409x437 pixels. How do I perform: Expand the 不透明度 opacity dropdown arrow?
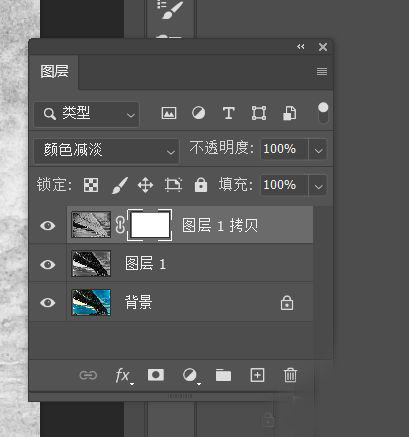point(318,149)
